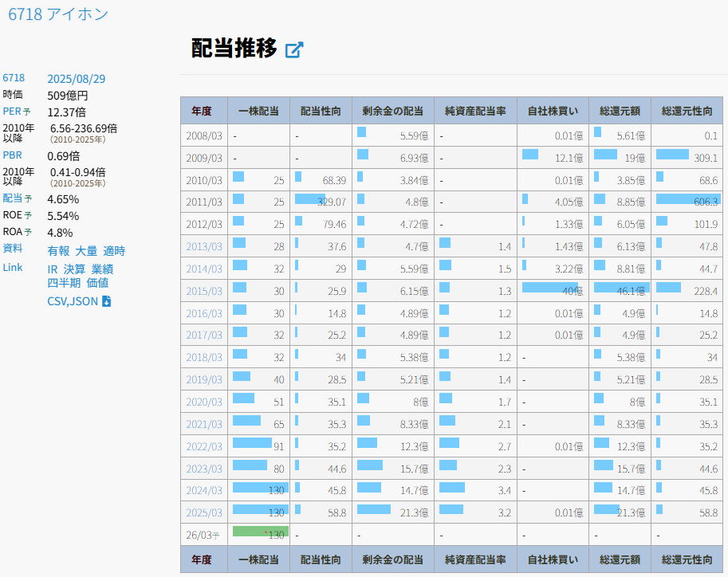Click the 有報 document link

tap(58, 251)
